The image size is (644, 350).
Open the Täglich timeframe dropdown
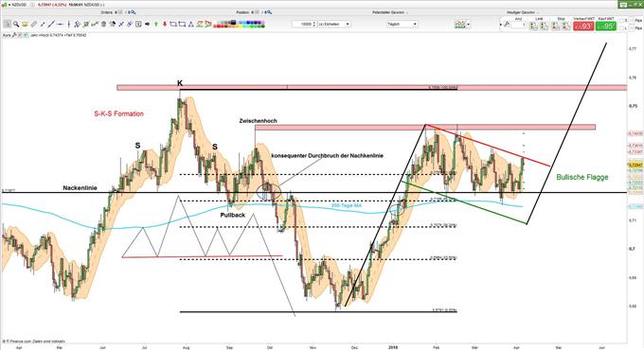(402, 25)
